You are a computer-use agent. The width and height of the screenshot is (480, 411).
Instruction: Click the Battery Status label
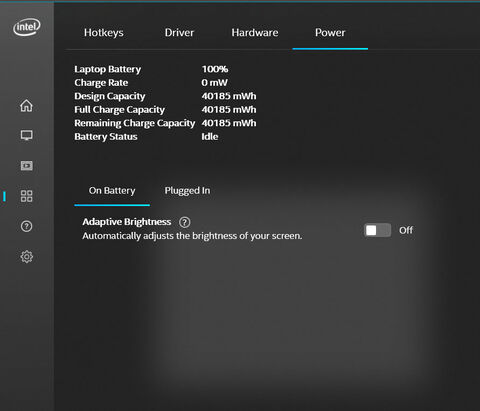(106, 137)
